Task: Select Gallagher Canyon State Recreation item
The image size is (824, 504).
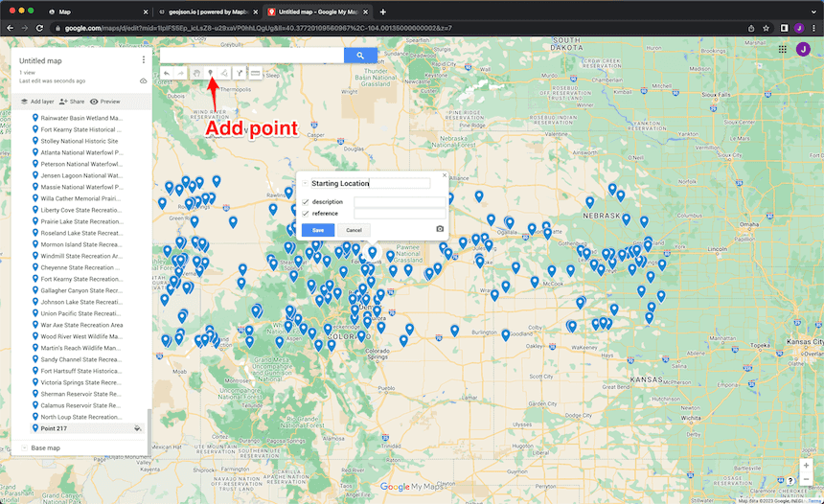Action: 81,290
